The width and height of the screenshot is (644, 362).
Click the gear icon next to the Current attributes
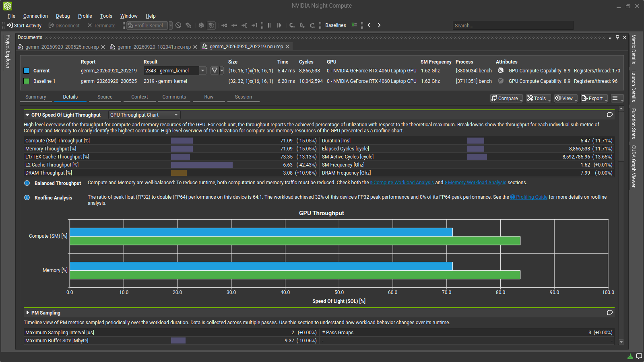(501, 70)
